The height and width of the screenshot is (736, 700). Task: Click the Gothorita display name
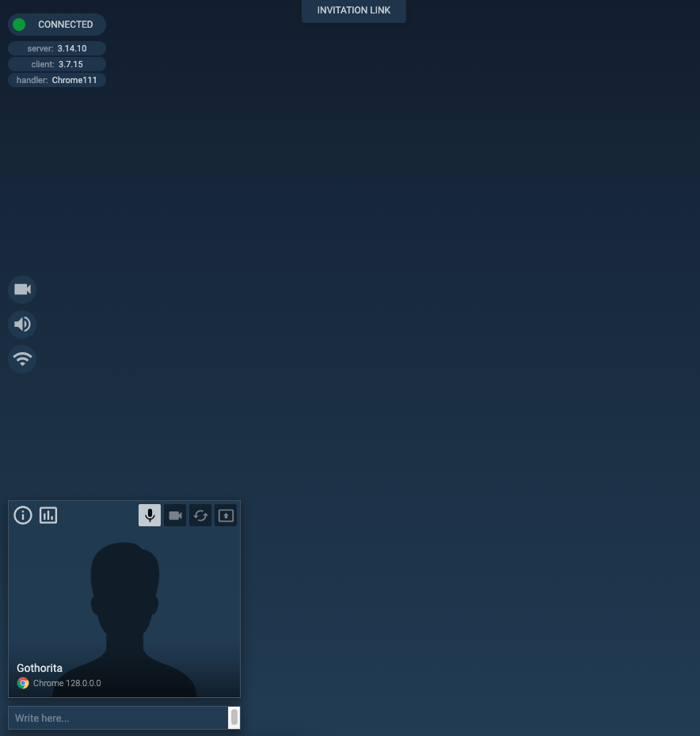click(x=40, y=668)
